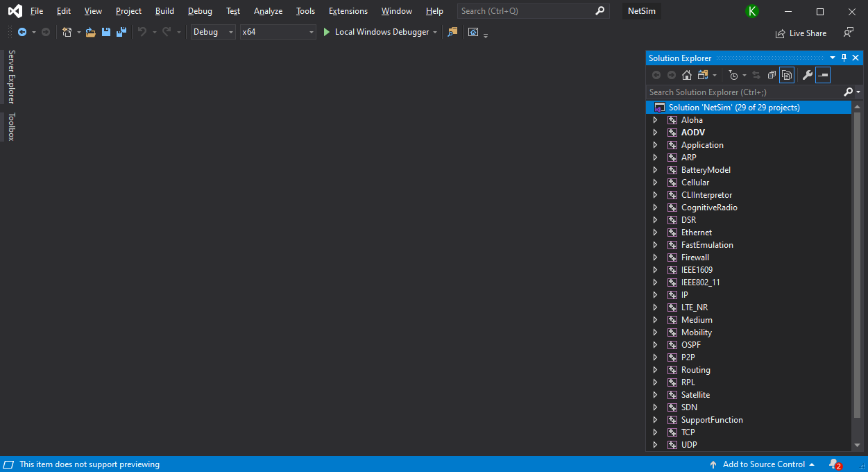The height and width of the screenshot is (472, 868).
Task: Open the Switch Views dropdown arrow
Action: 715,75
